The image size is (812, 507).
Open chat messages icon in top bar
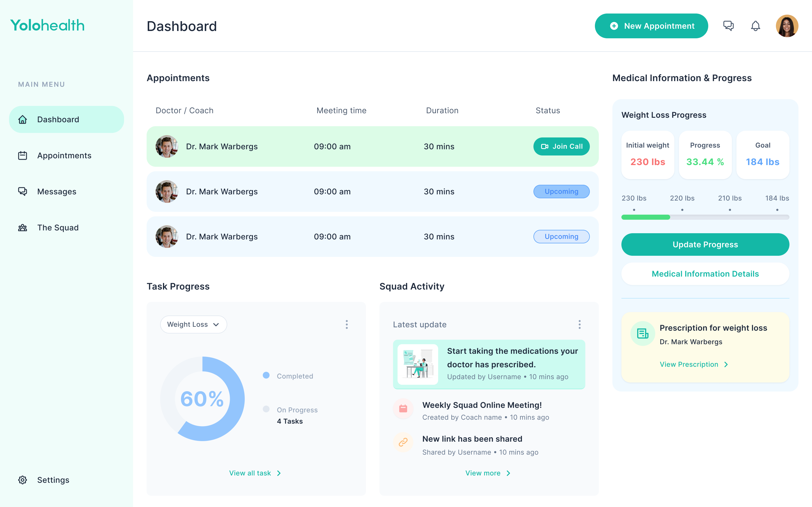(729, 26)
